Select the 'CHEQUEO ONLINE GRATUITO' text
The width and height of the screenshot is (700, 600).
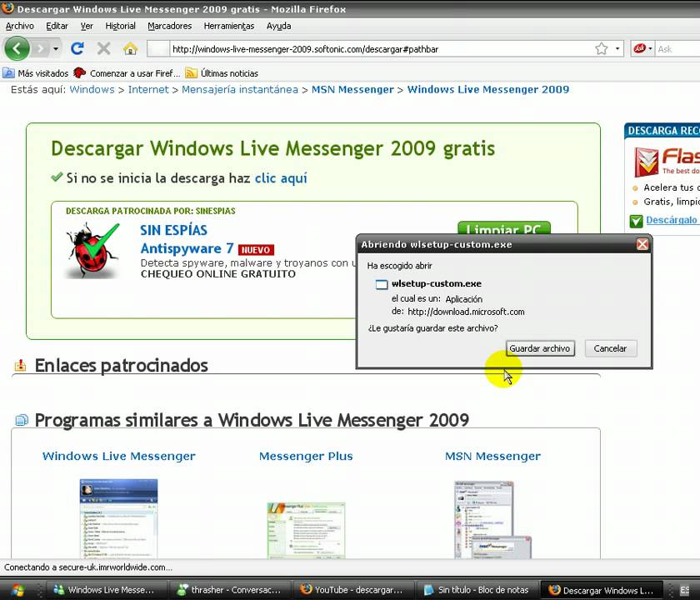tap(217, 273)
